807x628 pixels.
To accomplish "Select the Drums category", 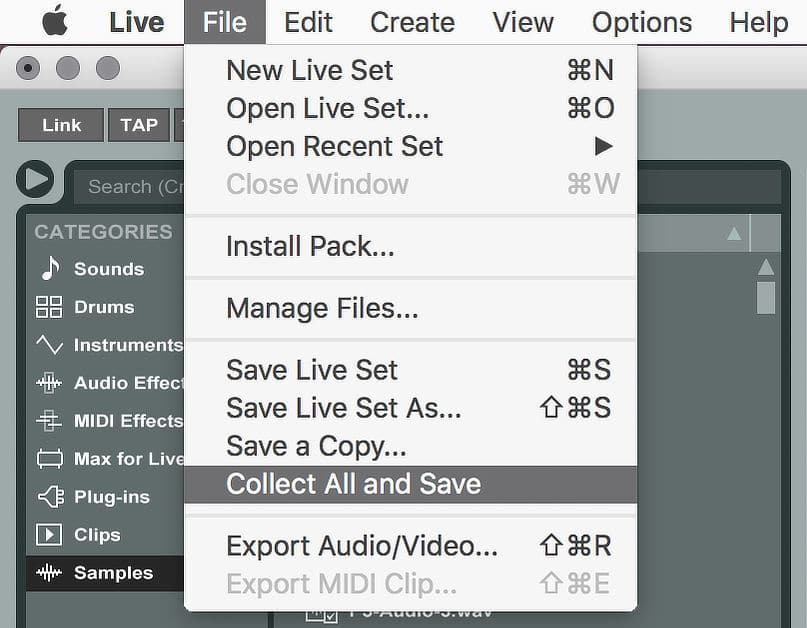I will 105,307.
